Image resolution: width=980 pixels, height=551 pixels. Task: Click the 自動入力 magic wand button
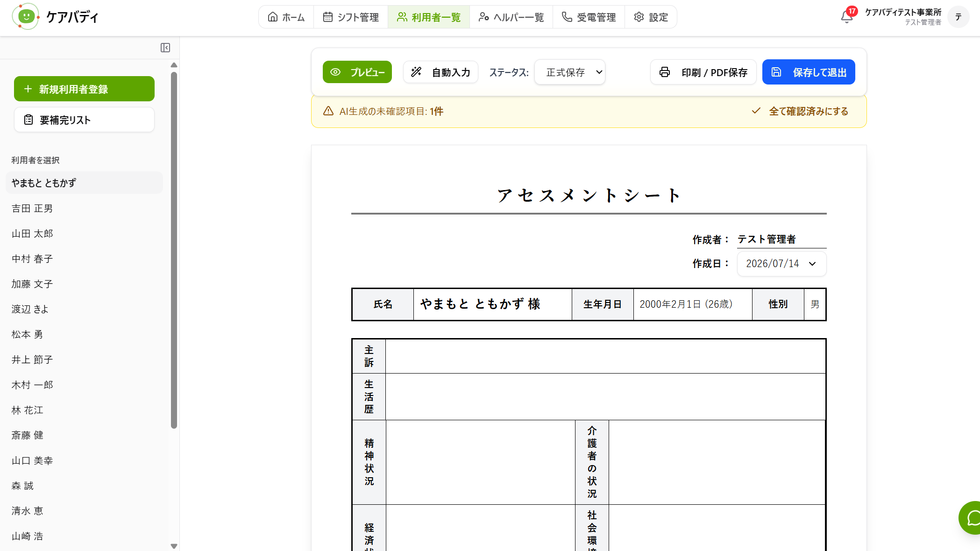pos(440,72)
